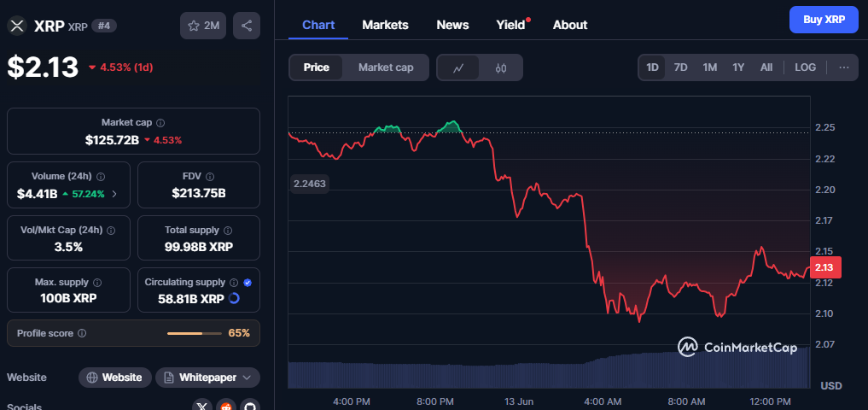Switch to the Markets tab
The height and width of the screenshot is (410, 868).
point(385,25)
